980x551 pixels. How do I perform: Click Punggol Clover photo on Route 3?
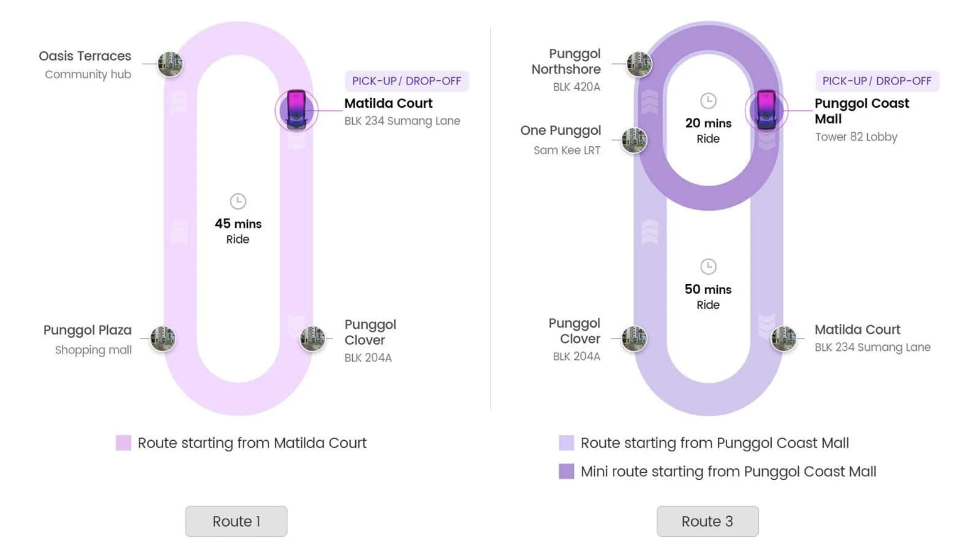pos(634,338)
